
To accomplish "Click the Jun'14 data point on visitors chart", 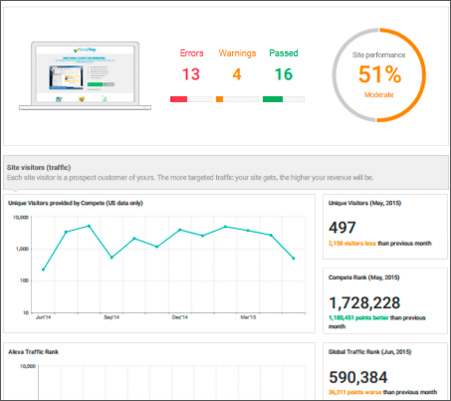I will point(43,269).
